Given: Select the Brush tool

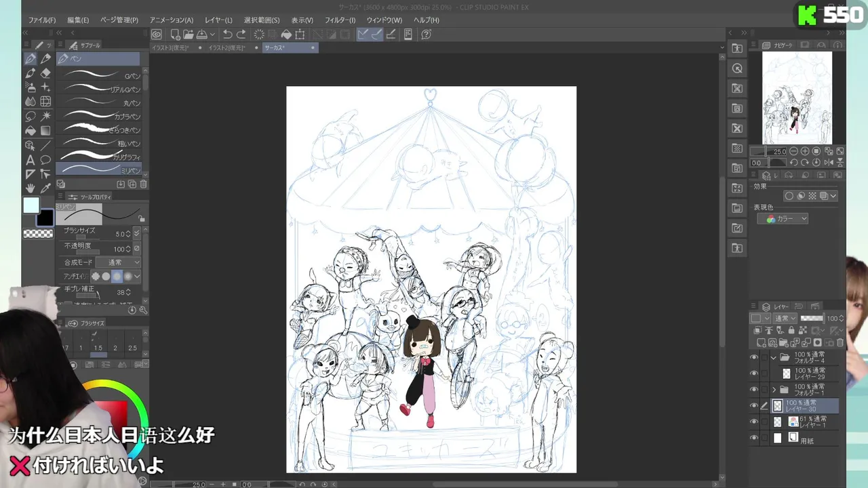Looking at the screenshot, I should click(x=31, y=73).
